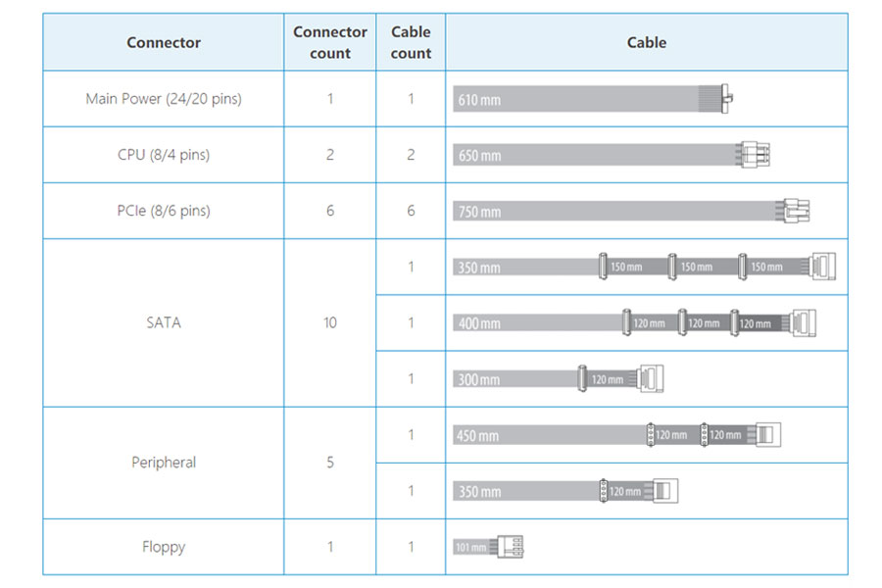This screenshot has width=882, height=588.
Task: Click the SATA connector count value 10
Action: click(x=330, y=322)
